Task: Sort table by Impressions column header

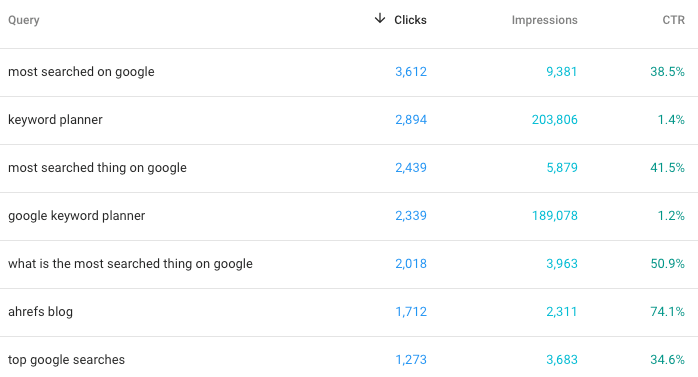Action: [x=544, y=20]
